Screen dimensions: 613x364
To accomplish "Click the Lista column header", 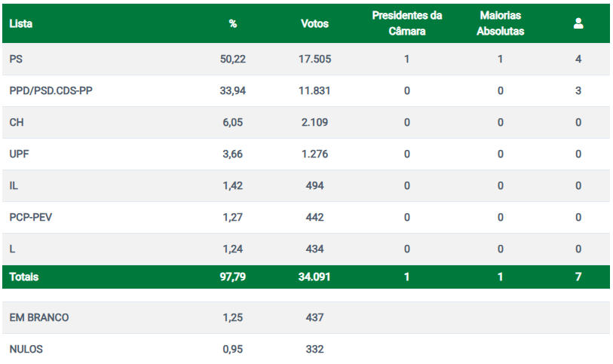I will click(21, 23).
